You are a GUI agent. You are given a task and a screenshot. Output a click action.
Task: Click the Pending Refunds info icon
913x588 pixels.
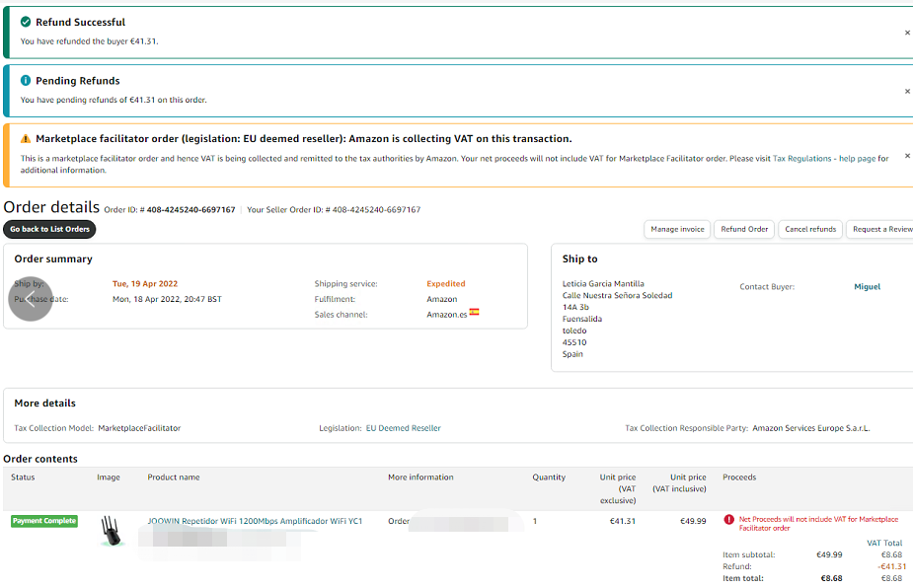tap(26, 81)
